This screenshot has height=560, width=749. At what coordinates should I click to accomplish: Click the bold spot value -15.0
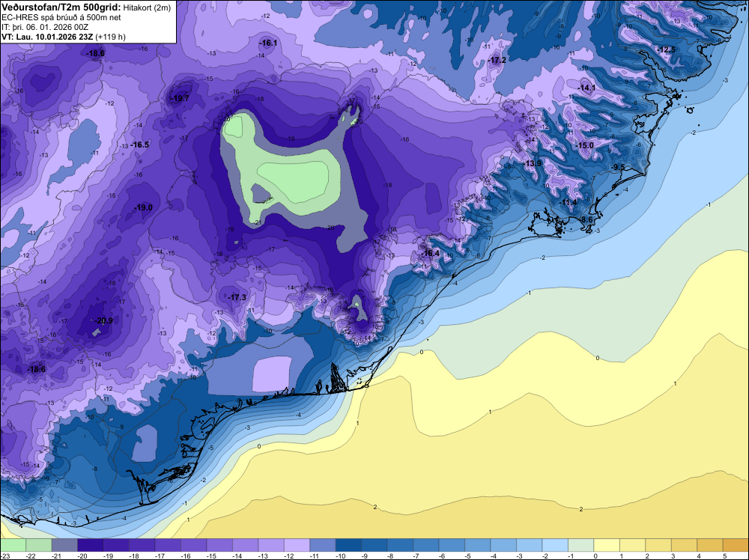(x=584, y=145)
